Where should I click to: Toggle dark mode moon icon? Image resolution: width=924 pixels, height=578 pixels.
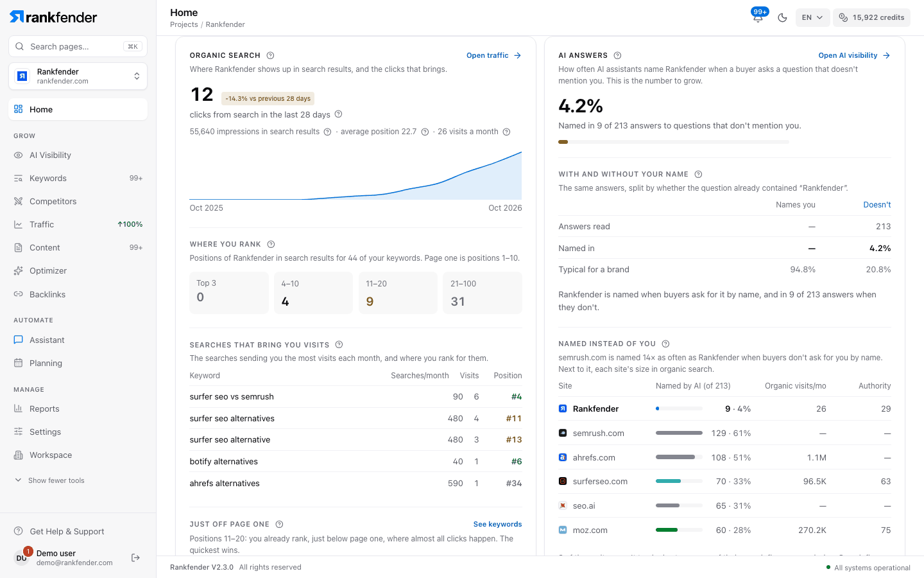[782, 17]
